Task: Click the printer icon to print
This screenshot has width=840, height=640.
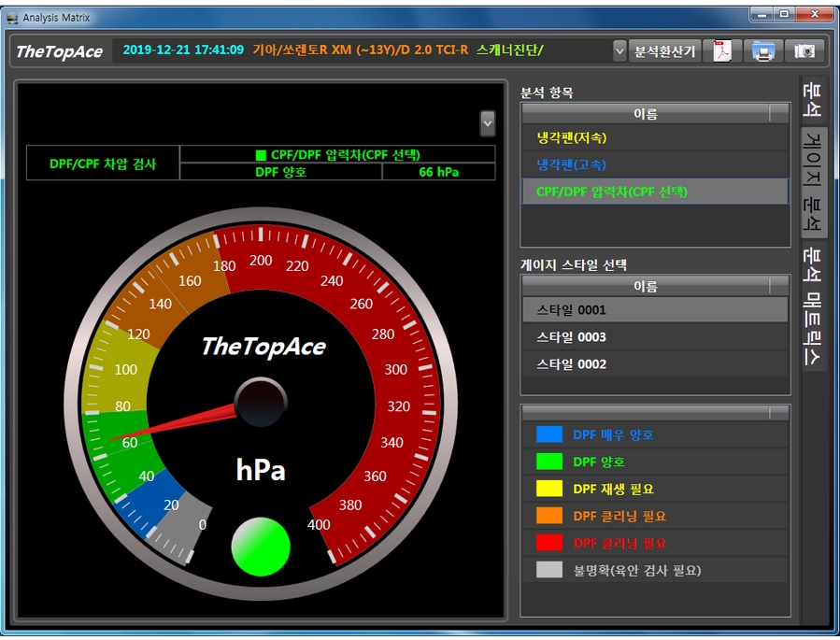Action: [x=763, y=51]
